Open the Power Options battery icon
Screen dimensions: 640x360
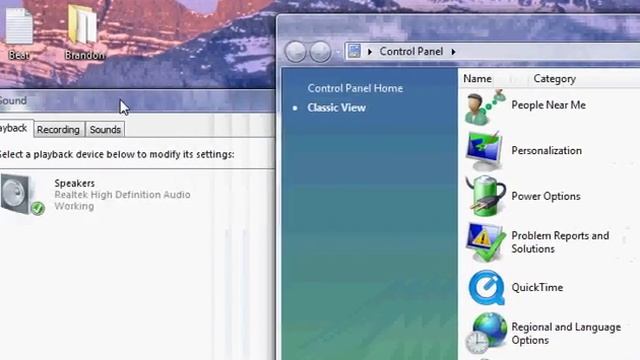[485, 196]
